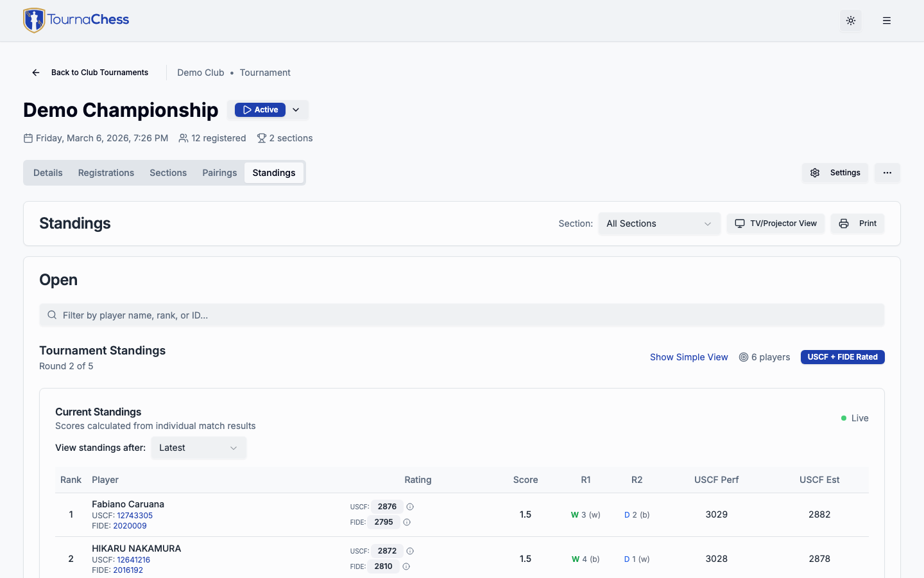Click info icon beside Caruana's USCF rating

coord(410,507)
